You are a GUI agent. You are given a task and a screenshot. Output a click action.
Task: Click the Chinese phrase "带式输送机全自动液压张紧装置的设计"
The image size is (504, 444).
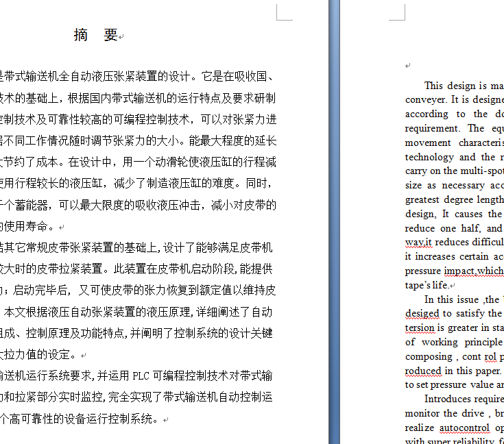pos(96,77)
